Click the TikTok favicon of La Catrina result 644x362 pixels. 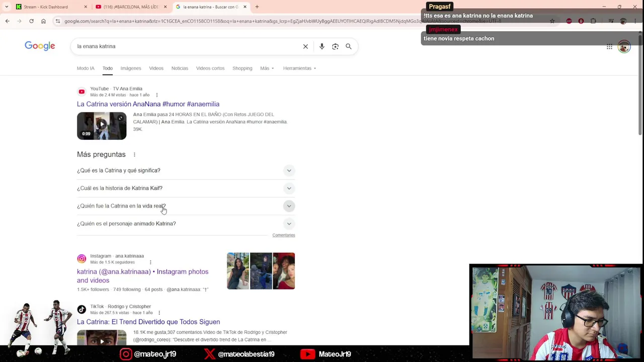82,309
